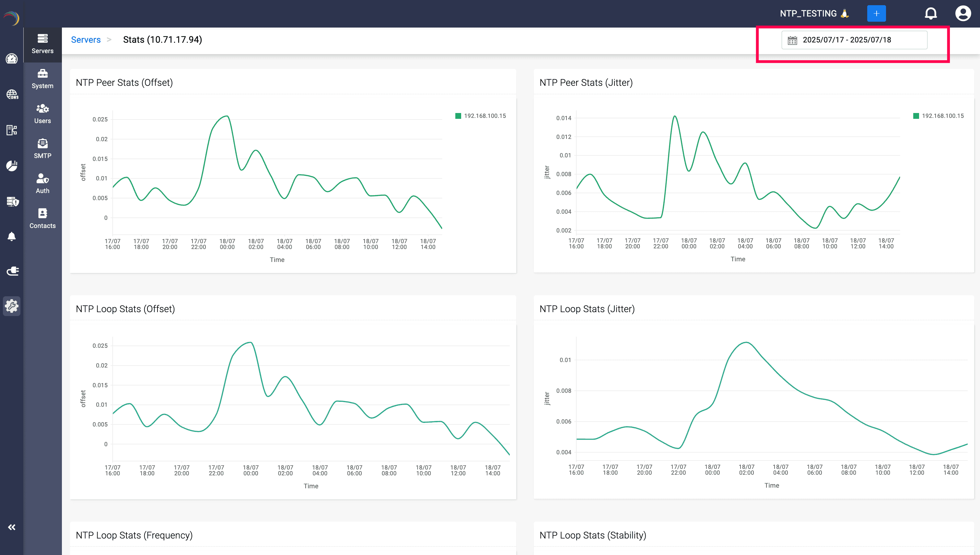Click the Servers breadcrumb link
Viewport: 980px width, 555px height.
[x=86, y=39]
